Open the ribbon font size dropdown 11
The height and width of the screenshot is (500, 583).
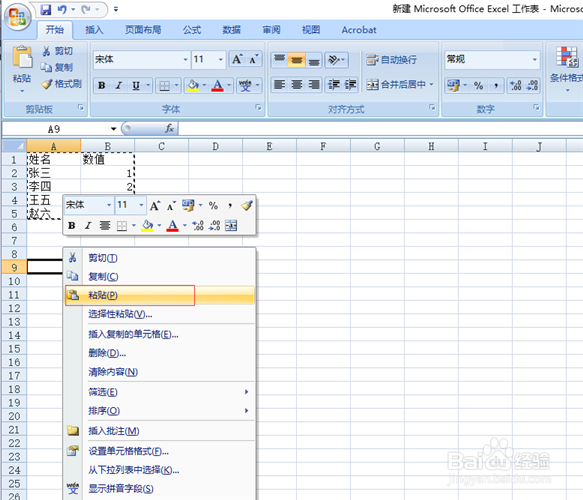220,59
